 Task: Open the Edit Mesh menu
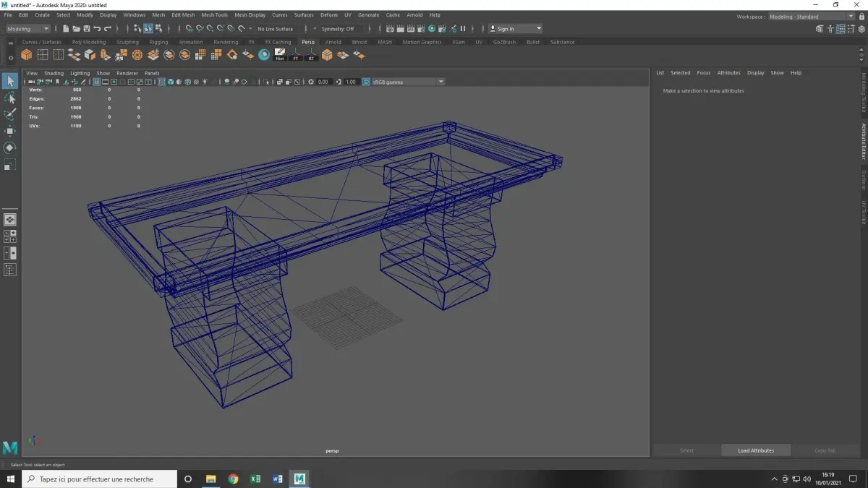coord(183,14)
